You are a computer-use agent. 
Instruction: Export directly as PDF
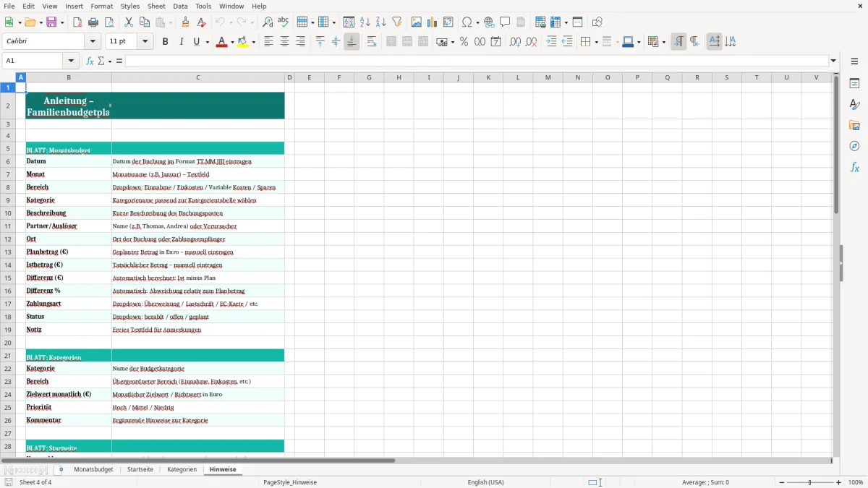click(x=77, y=22)
